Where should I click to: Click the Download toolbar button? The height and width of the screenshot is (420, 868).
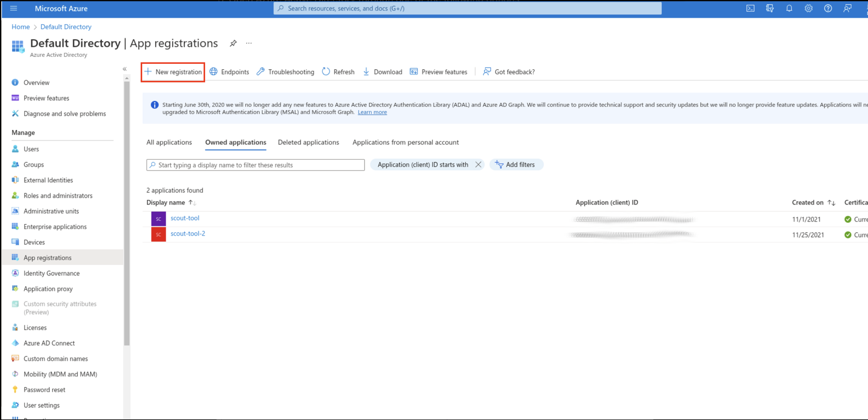[382, 72]
